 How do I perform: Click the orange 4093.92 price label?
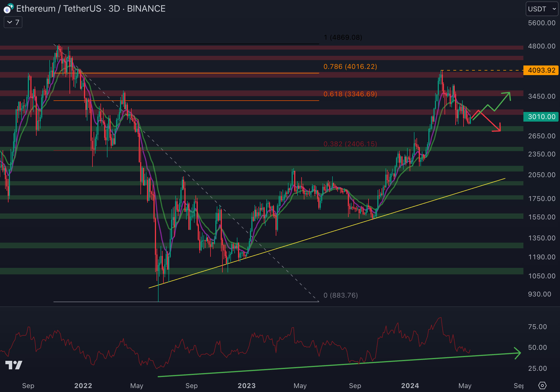click(541, 70)
